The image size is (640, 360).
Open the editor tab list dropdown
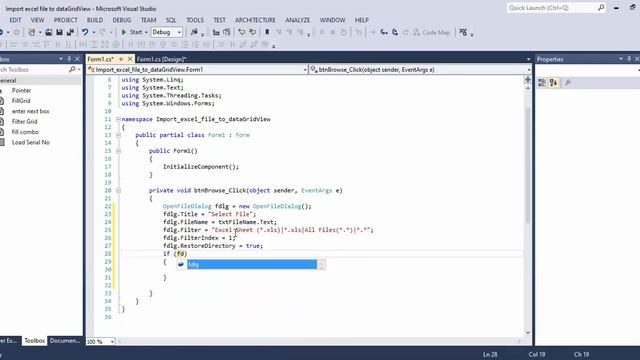pos(529,60)
